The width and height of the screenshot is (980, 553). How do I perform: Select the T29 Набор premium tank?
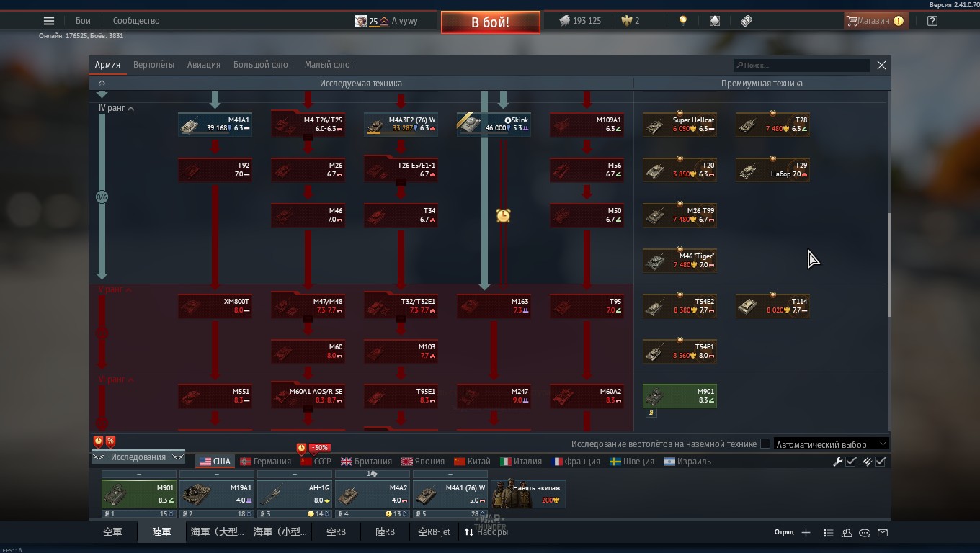click(x=772, y=170)
